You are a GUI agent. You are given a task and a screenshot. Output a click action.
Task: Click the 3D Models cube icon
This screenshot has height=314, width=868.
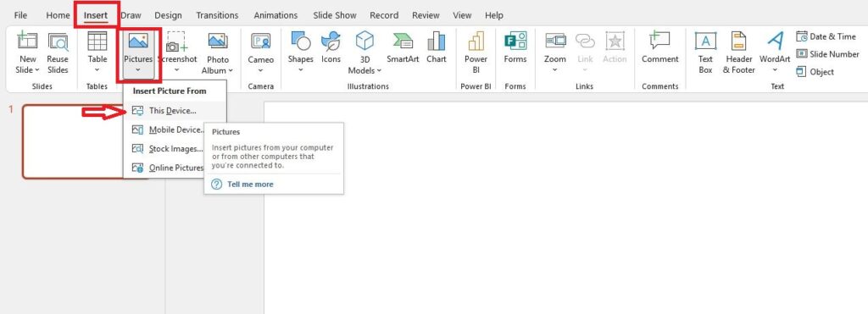tap(364, 41)
